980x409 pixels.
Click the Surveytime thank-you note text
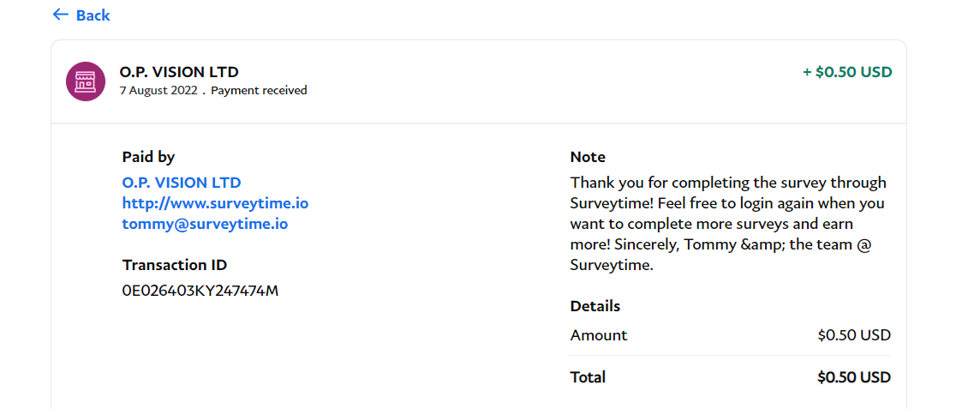click(729, 224)
